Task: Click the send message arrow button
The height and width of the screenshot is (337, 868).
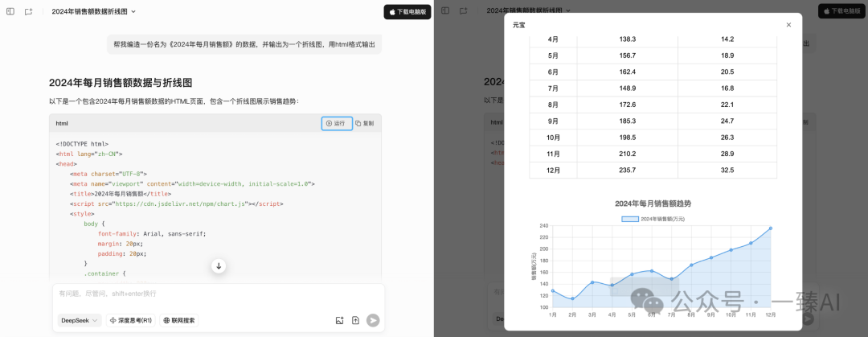Action: (373, 320)
